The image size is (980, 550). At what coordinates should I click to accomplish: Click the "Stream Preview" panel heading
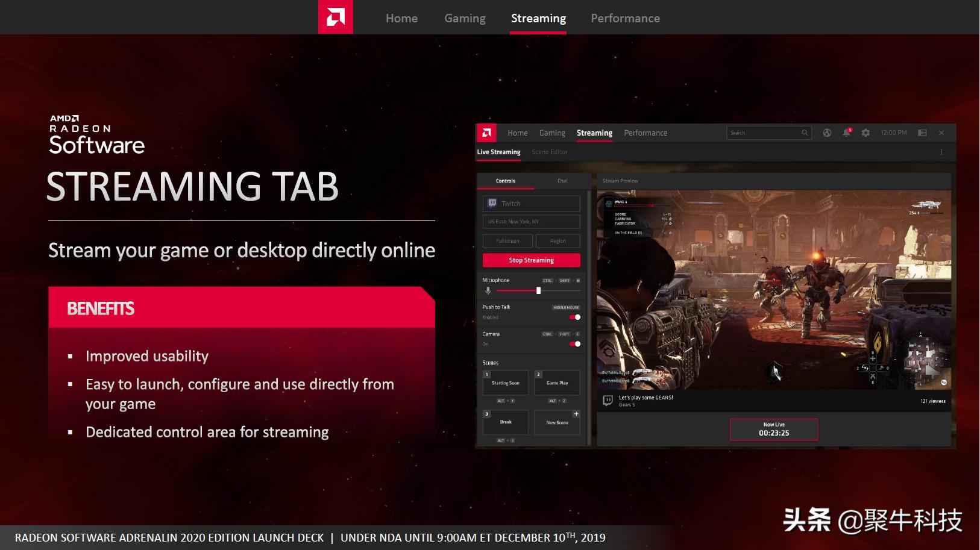[x=620, y=181]
